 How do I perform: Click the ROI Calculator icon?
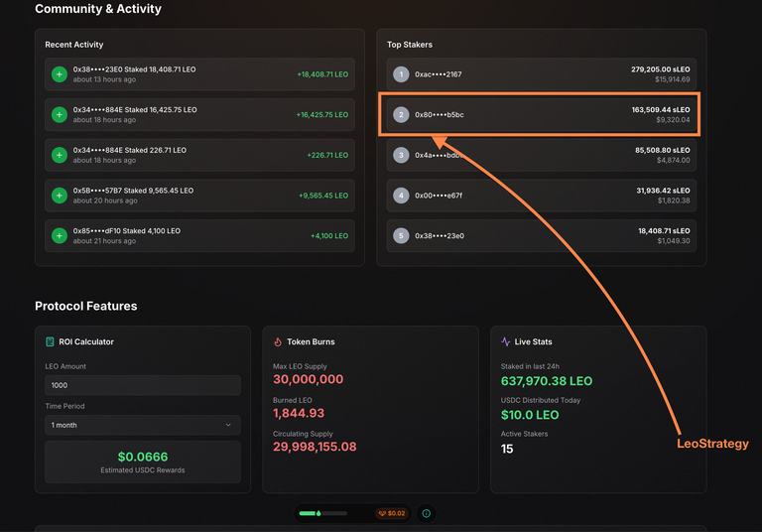click(x=50, y=341)
